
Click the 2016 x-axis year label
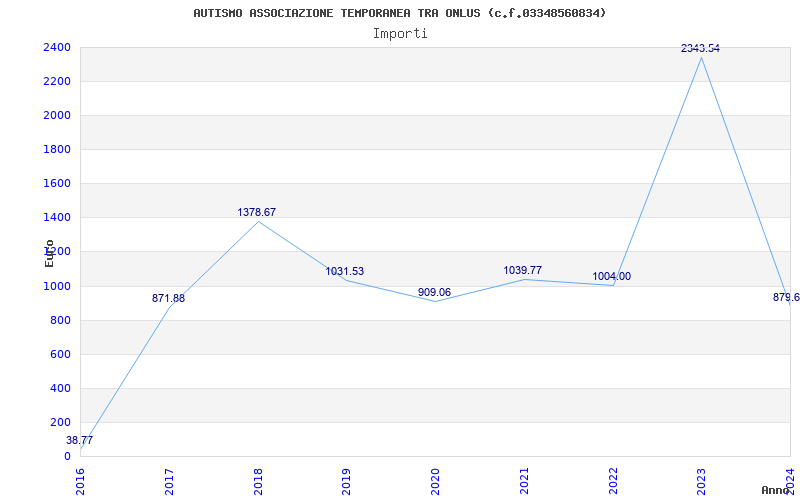click(x=81, y=481)
